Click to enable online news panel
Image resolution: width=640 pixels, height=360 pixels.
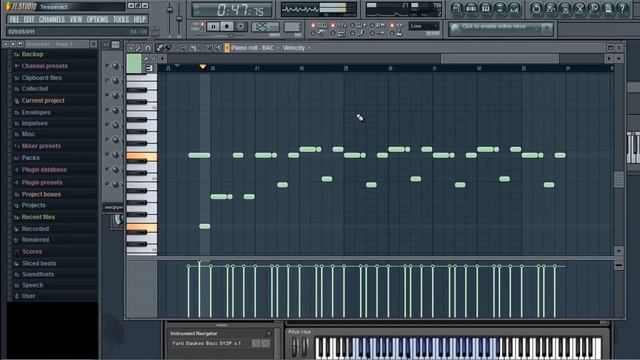(x=501, y=28)
